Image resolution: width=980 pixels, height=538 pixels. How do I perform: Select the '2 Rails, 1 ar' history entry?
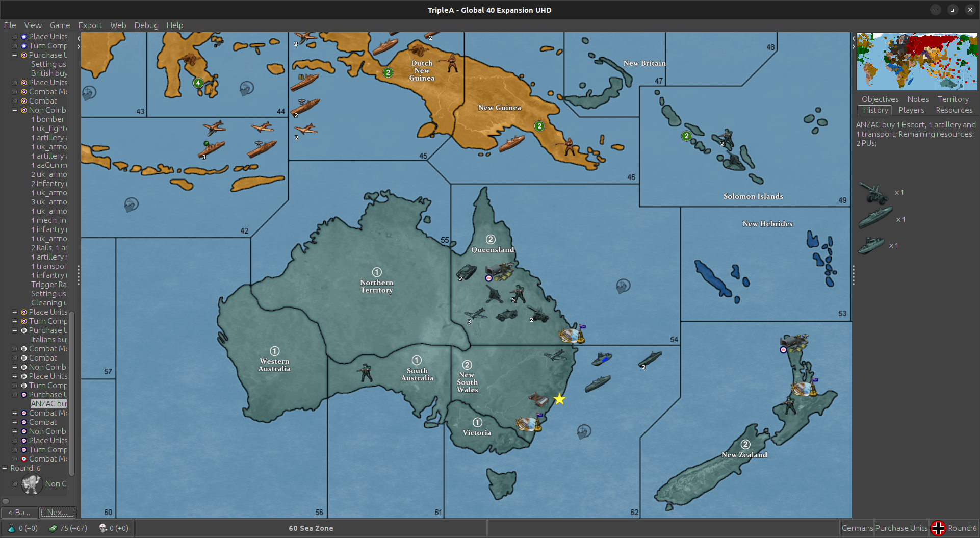[x=49, y=248]
